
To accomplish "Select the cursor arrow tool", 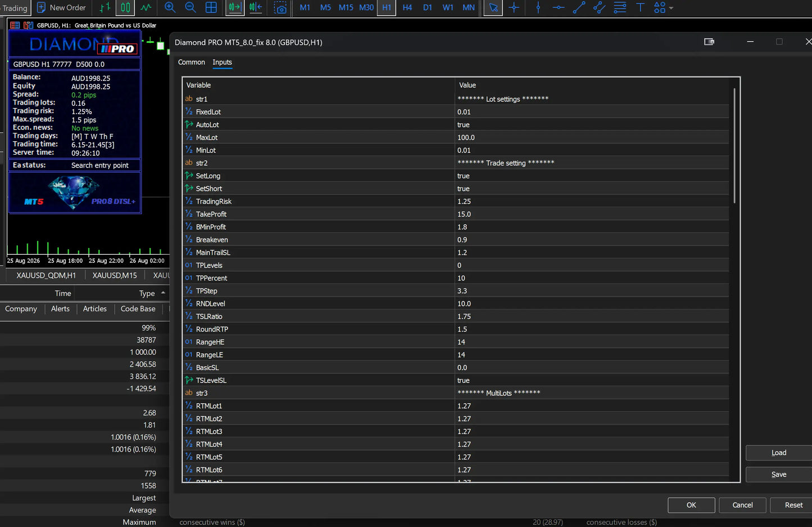I will tap(493, 8).
